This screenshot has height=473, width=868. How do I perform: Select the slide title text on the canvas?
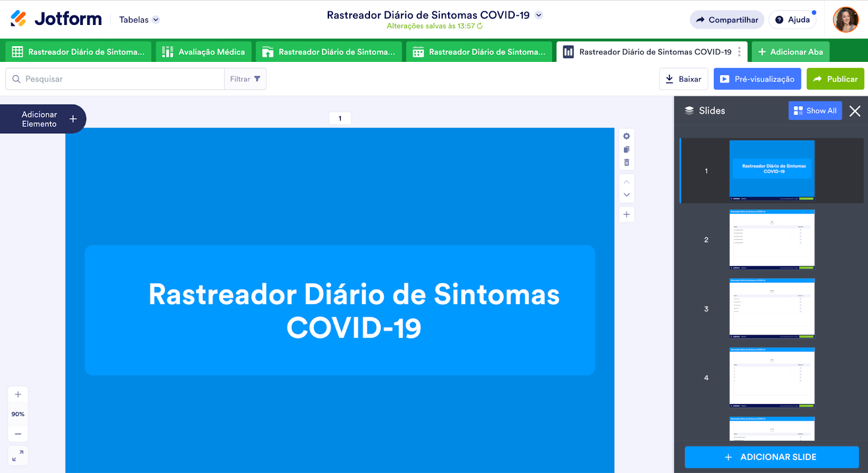[354, 311]
